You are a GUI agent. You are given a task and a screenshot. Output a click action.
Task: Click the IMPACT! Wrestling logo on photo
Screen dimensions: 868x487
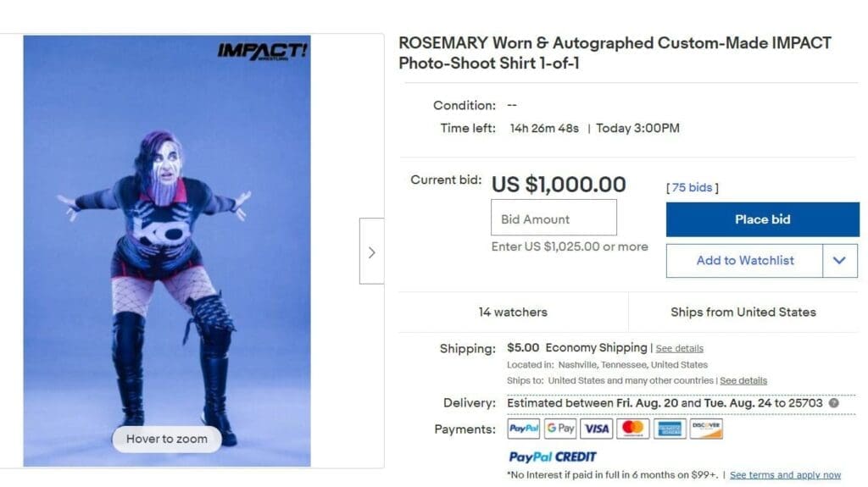point(262,52)
